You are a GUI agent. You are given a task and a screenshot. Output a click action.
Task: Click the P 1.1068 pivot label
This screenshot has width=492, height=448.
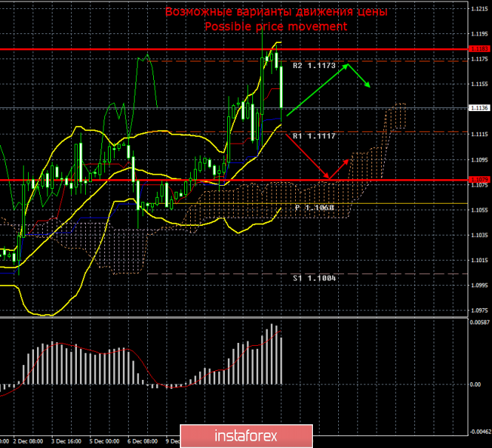(x=314, y=208)
